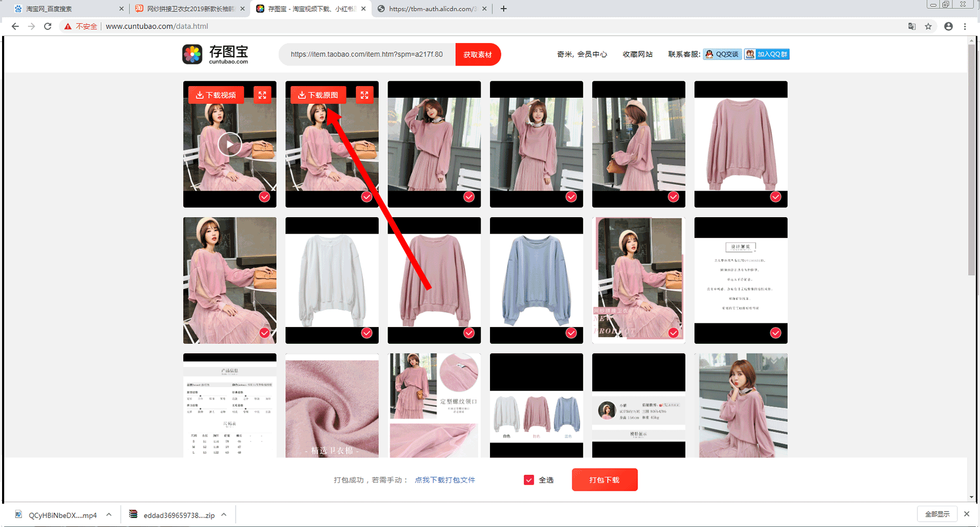Viewport: 980px width, 527px height.
Task: Click the fullscreen expand icon on video thumbnail
Action: pyautogui.click(x=262, y=95)
